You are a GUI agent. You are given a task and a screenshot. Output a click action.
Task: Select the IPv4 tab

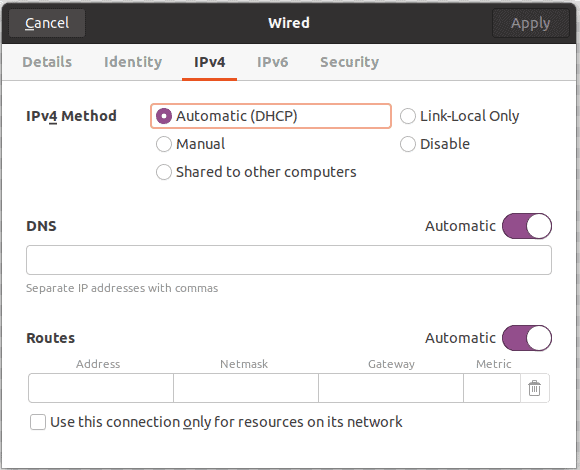click(x=209, y=62)
